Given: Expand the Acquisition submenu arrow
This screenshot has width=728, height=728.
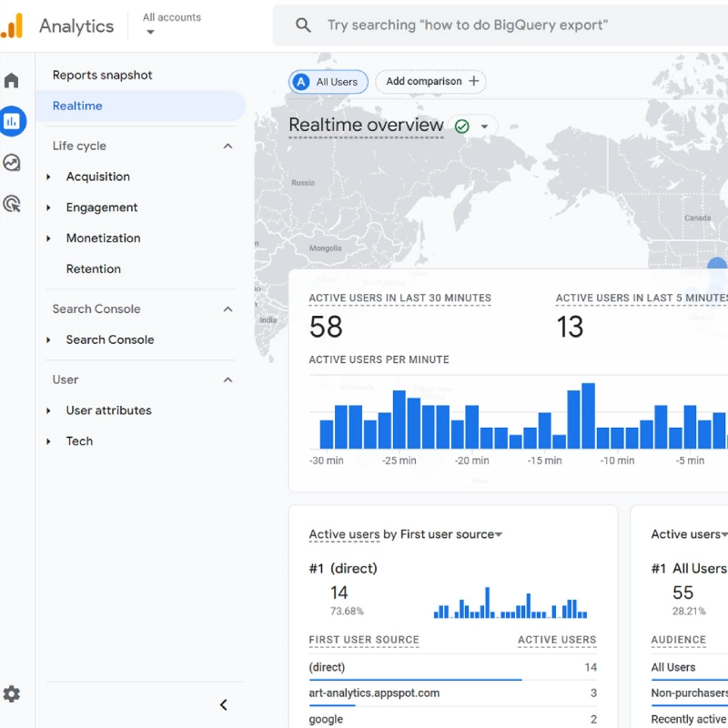Looking at the screenshot, I should (48, 177).
